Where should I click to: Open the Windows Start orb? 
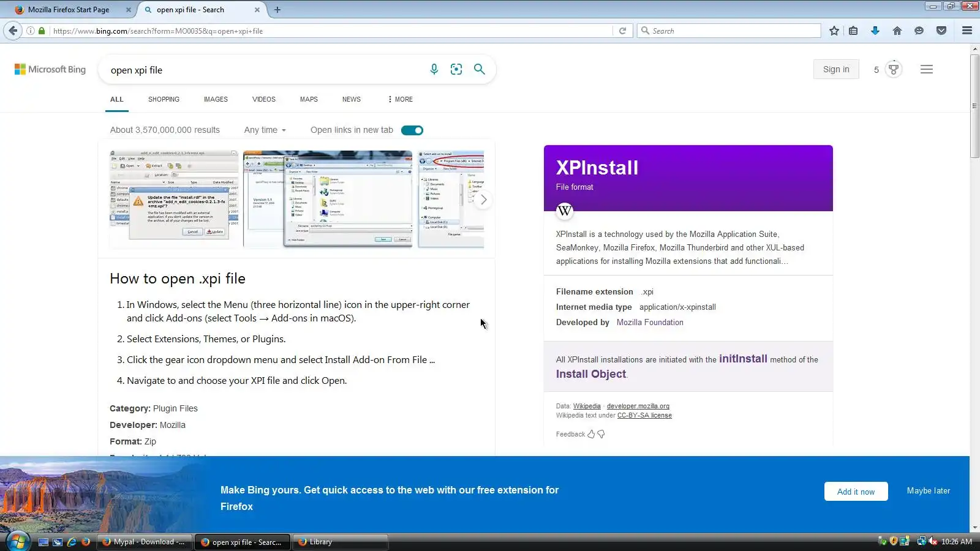[x=17, y=542]
